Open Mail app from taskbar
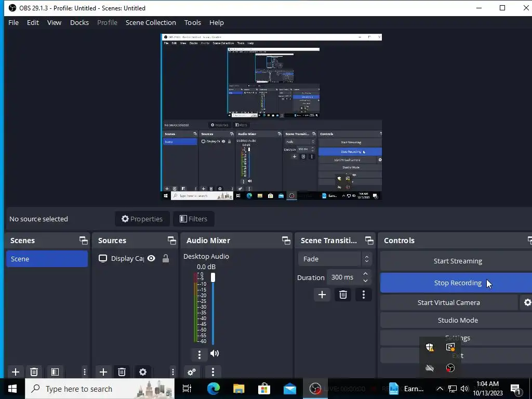Viewport: 532px width, 399px height. point(290,389)
